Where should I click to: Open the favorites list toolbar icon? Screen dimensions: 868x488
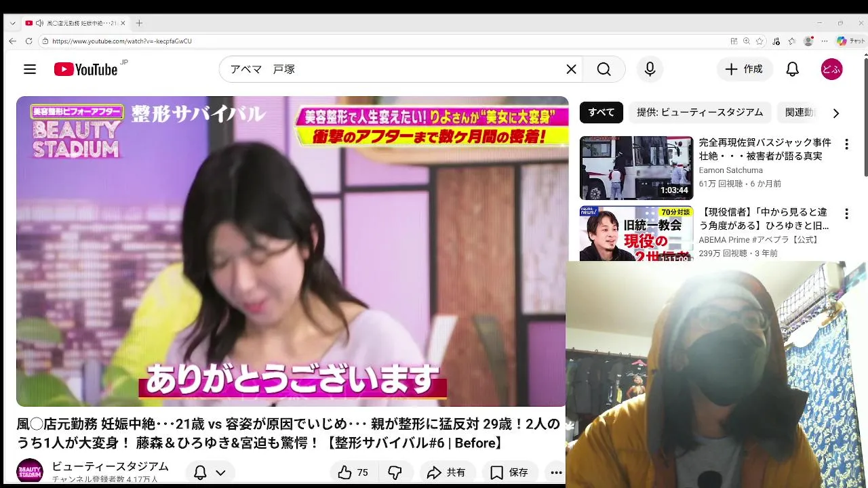coord(792,41)
